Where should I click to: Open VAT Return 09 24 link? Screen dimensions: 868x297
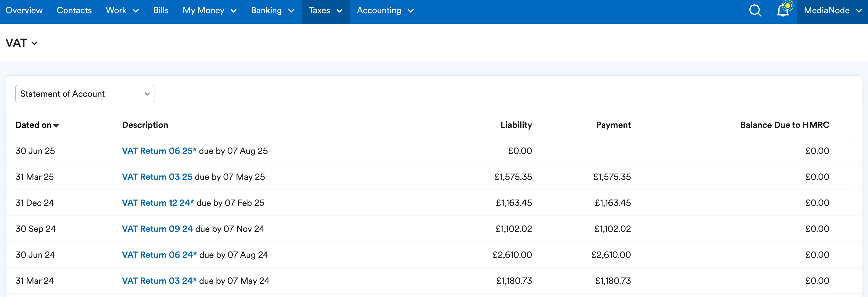157,229
